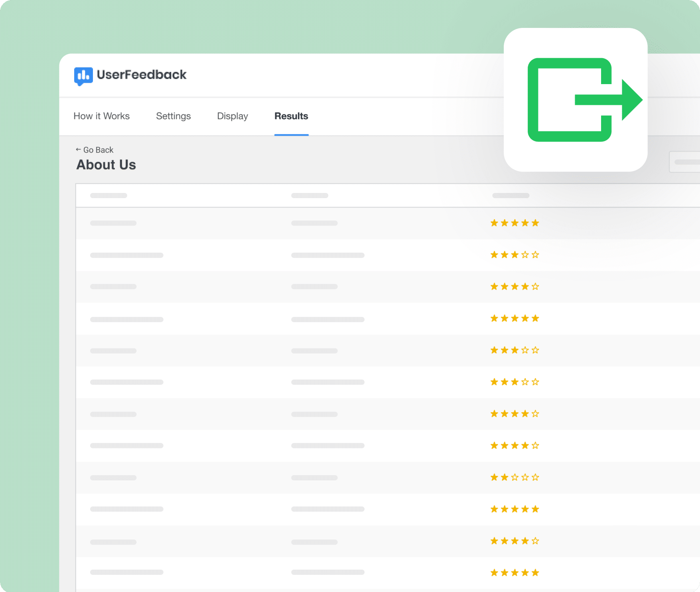
Task: Click the UserFeedback logo icon
Action: 83,75
